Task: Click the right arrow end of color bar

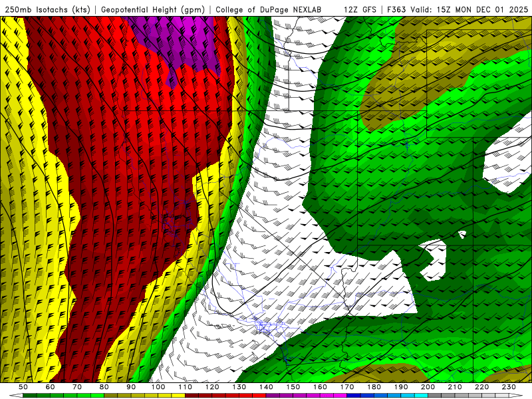Action: [516, 396]
